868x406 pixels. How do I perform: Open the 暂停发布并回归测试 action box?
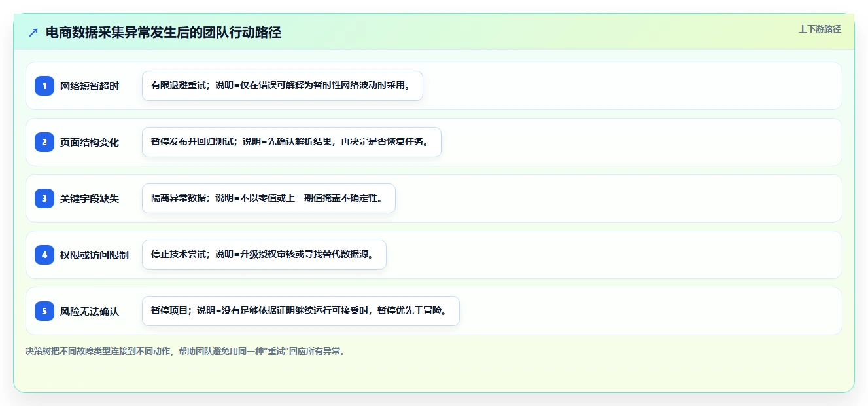pyautogui.click(x=292, y=142)
